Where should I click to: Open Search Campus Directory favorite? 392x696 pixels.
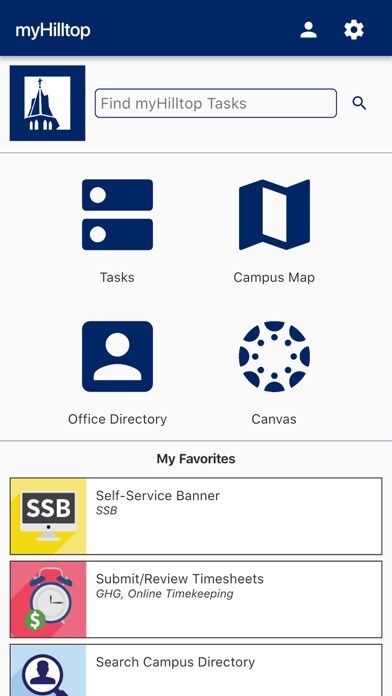pyautogui.click(x=196, y=670)
